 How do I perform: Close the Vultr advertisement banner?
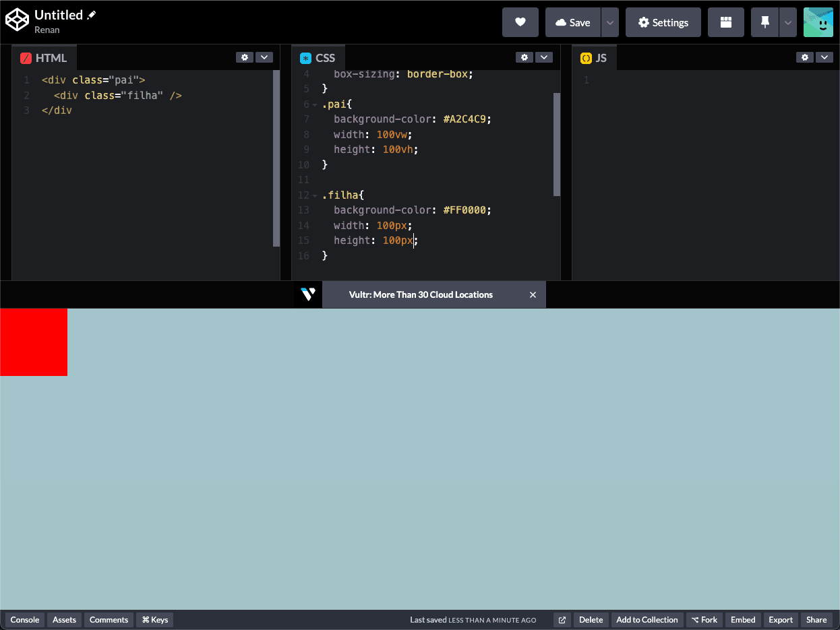pos(533,294)
